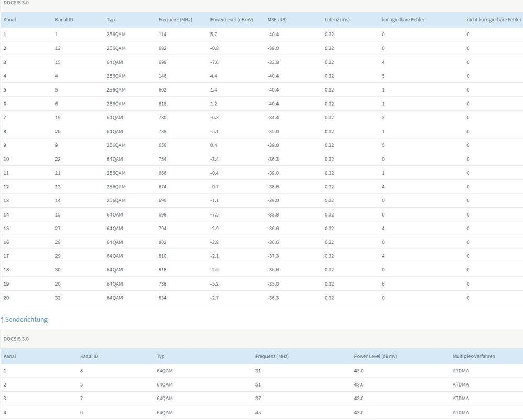Click 43.0 power level in 37 MHz row
The width and height of the screenshot is (523, 420).
[359, 399]
